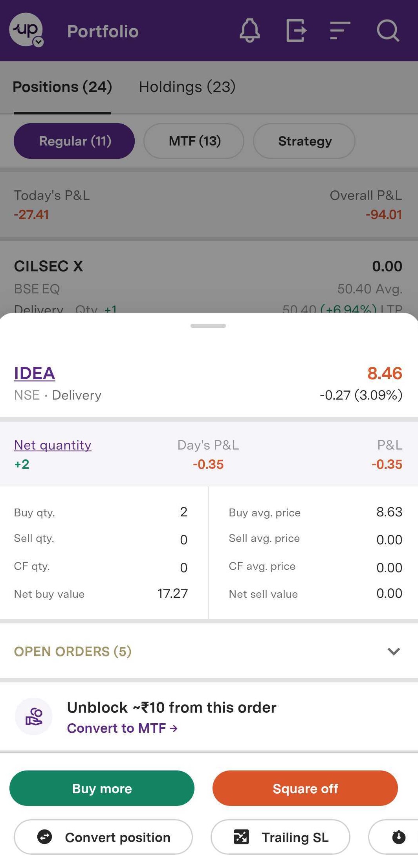Tap the Trailing SL button
418x868 pixels.
(x=280, y=837)
